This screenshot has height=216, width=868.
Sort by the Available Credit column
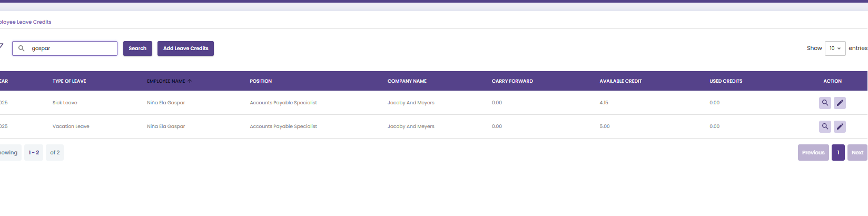620,81
